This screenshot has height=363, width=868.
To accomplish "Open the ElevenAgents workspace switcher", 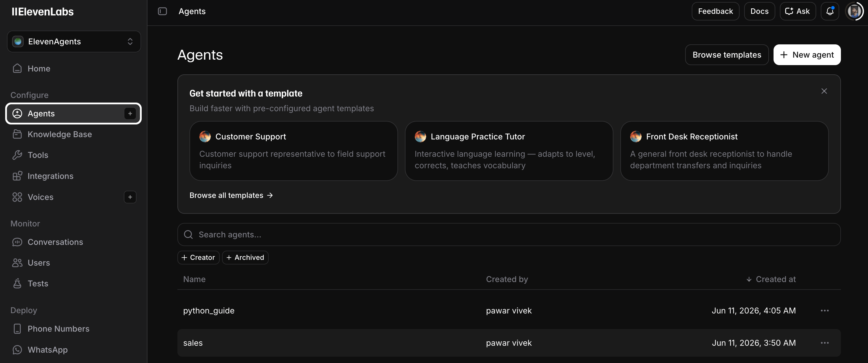I will pos(74,41).
